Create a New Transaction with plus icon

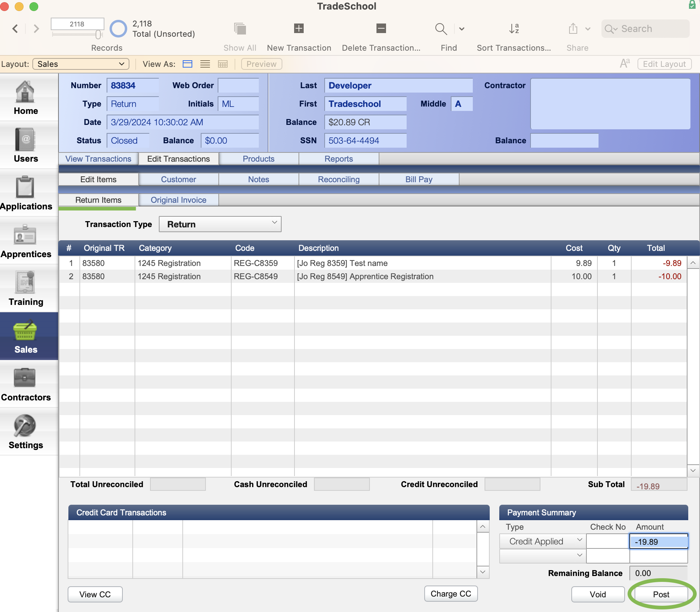(299, 28)
